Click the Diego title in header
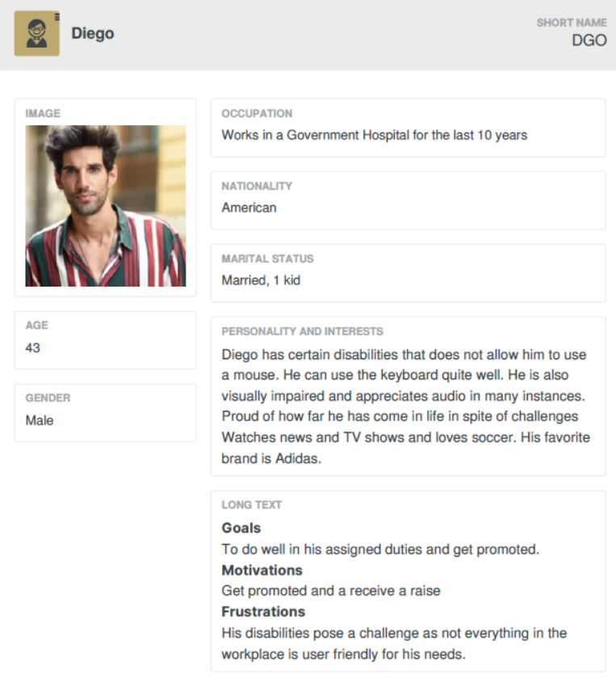 (93, 33)
